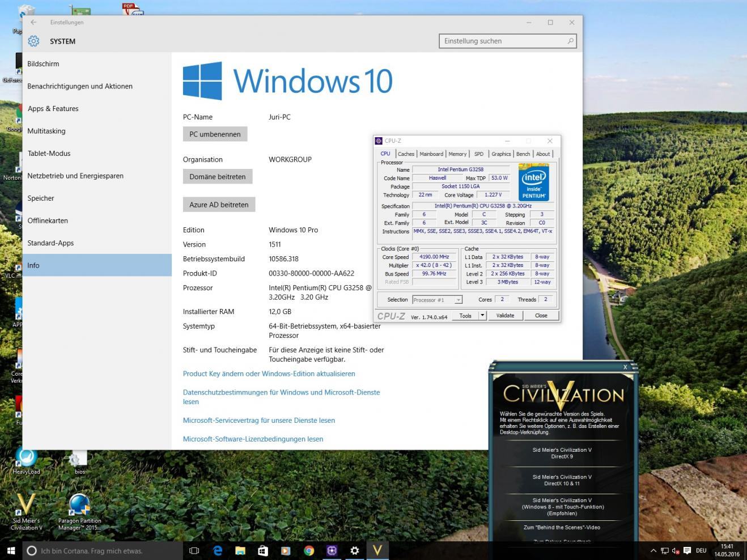
Task: Open Windows Start button
Action: 11,550
